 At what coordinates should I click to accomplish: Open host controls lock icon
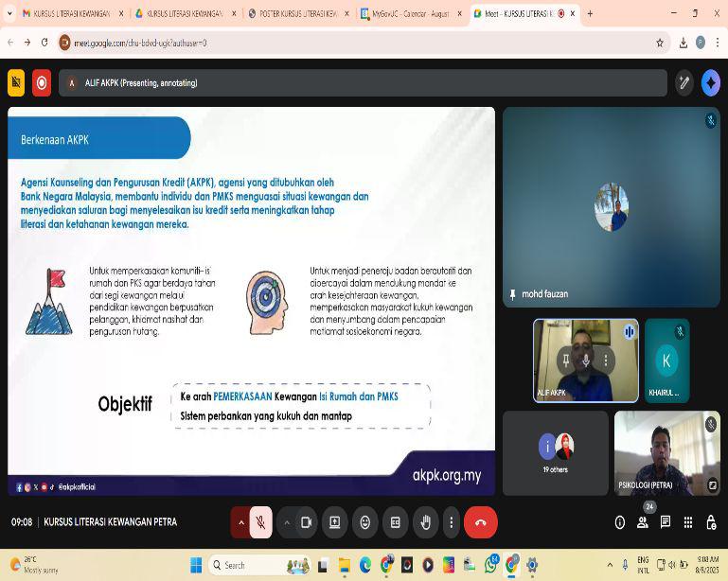point(711,522)
